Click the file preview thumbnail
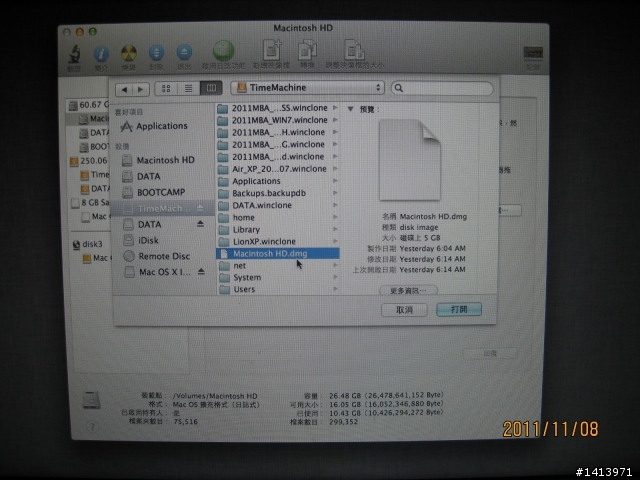Image resolution: width=640 pixels, height=480 pixels. [410, 160]
